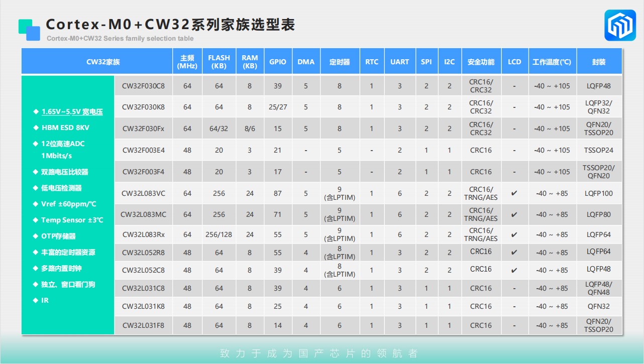
Task: Select the CW32L083MC model cell
Action: tap(144, 214)
